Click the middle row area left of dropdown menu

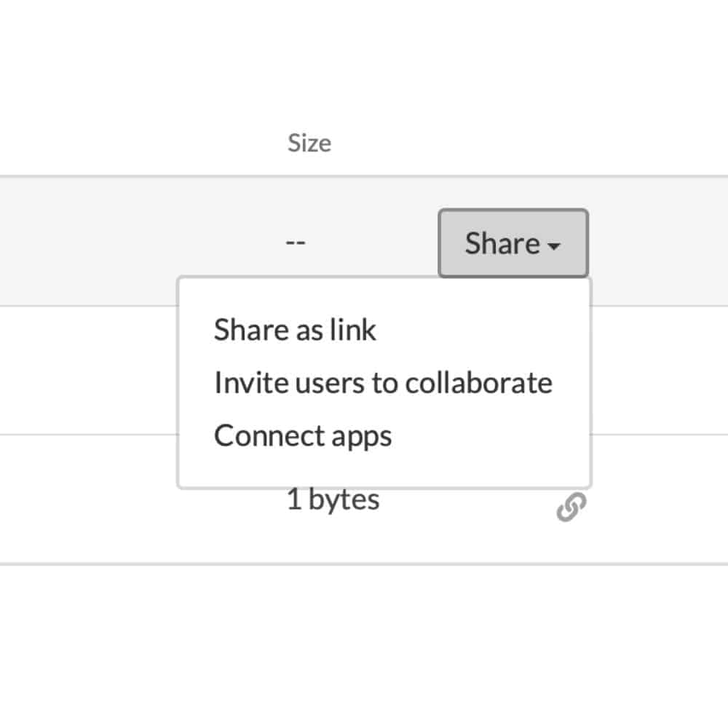pyautogui.click(x=88, y=371)
